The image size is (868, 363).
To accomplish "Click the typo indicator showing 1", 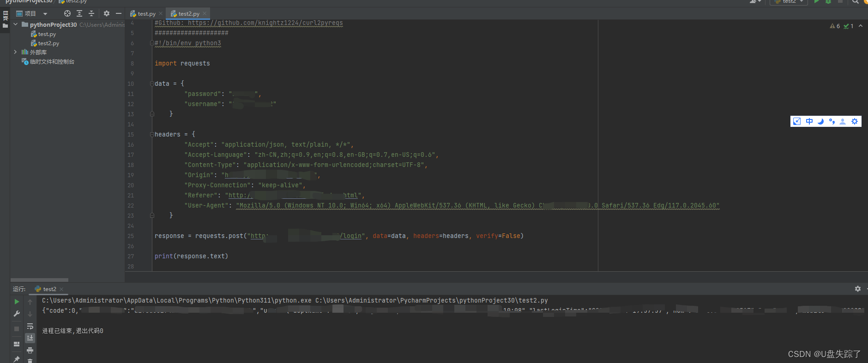I will [x=848, y=26].
